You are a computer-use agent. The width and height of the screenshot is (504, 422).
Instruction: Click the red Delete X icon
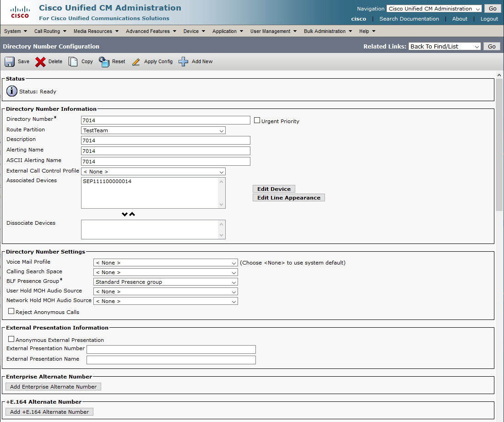(x=40, y=62)
